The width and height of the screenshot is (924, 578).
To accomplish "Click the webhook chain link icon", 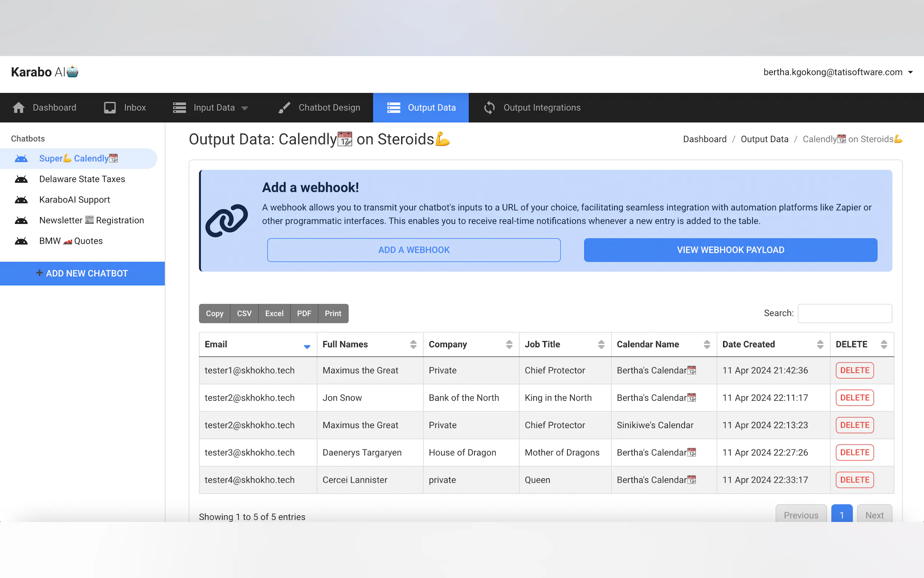I will 227,221.
